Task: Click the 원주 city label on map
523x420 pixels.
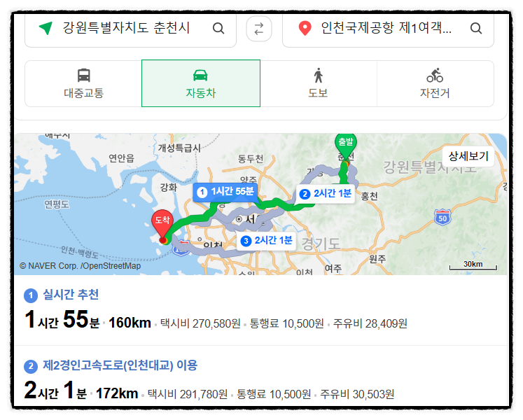Action: (x=377, y=258)
